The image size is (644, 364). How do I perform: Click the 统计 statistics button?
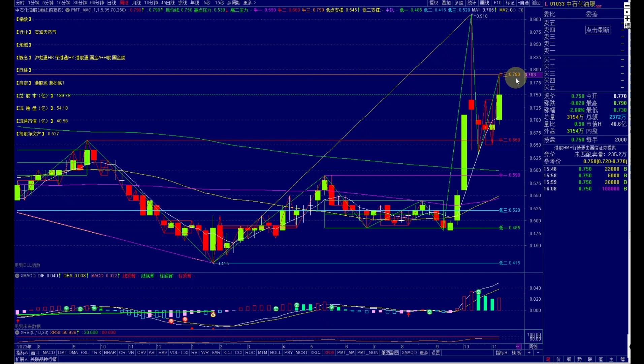472,3
